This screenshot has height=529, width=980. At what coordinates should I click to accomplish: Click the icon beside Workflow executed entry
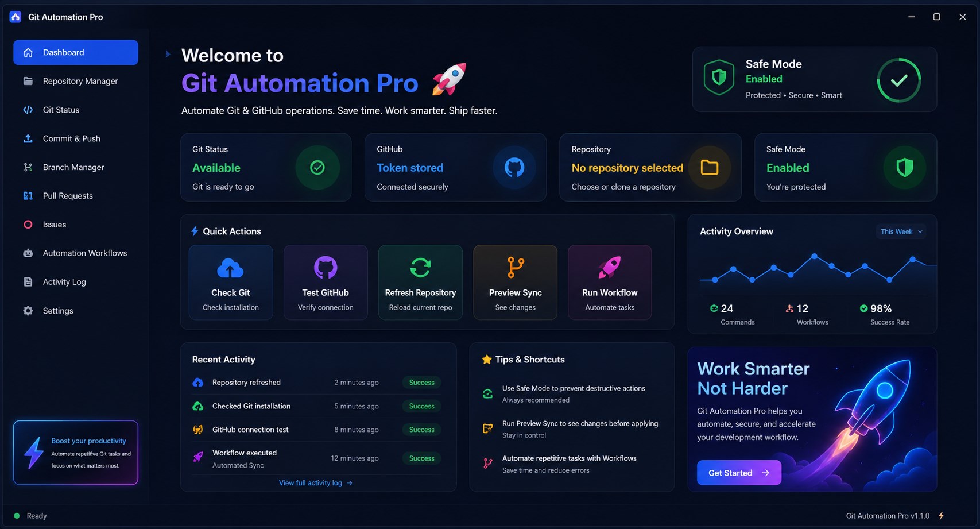pyautogui.click(x=197, y=457)
